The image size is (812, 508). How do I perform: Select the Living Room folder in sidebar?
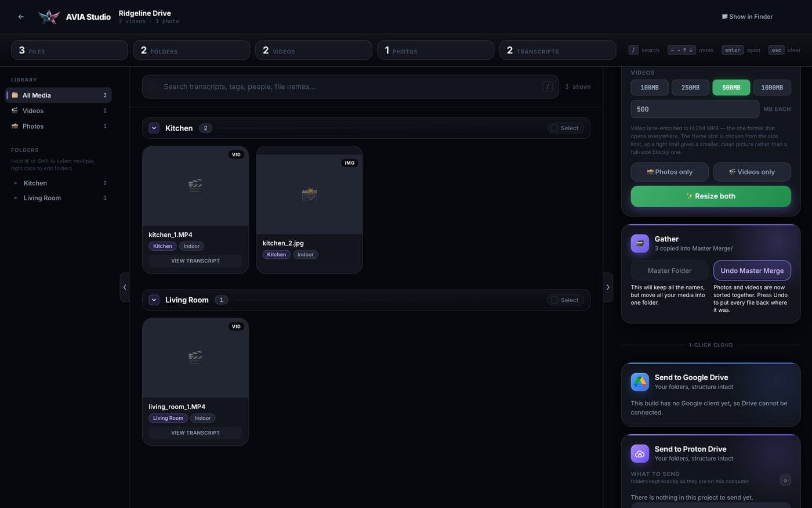point(59,198)
